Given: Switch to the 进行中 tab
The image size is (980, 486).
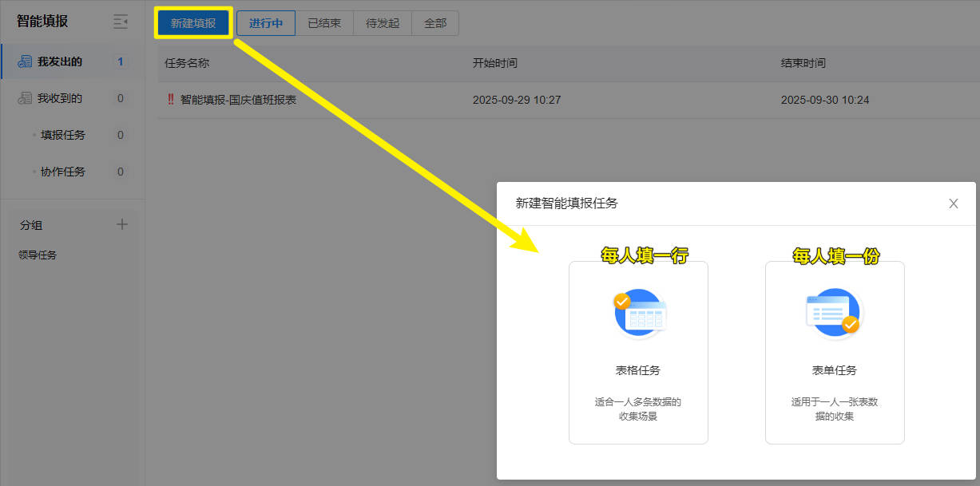Looking at the screenshot, I should point(266,23).
